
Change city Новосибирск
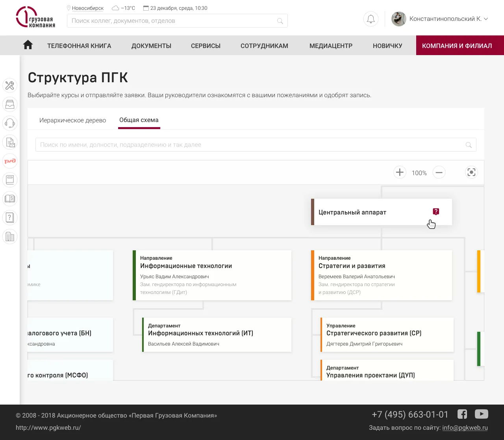(88, 8)
